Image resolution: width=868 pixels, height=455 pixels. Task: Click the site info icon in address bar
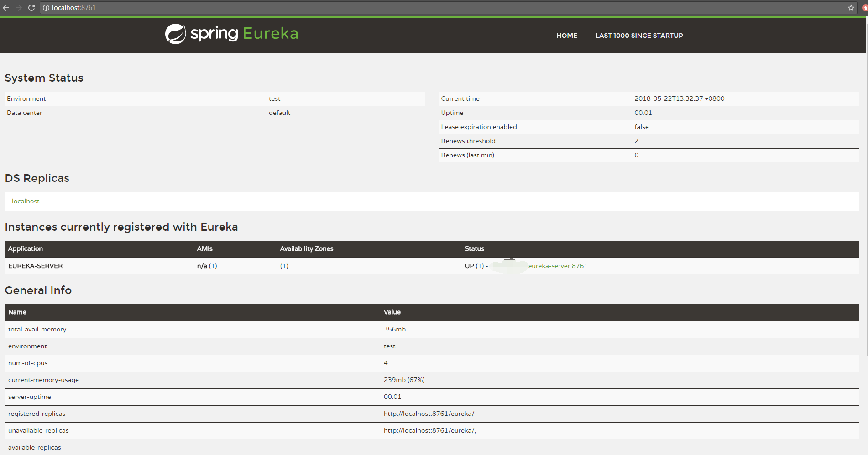pos(46,8)
